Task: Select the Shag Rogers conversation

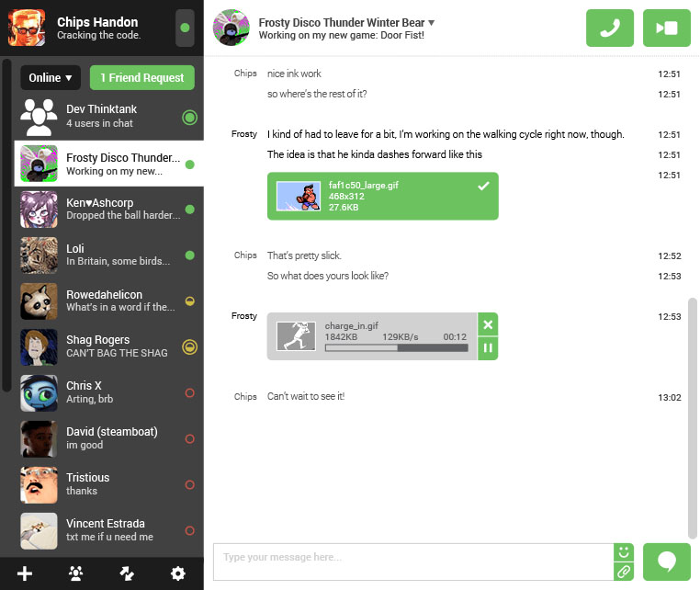Action: (x=101, y=346)
